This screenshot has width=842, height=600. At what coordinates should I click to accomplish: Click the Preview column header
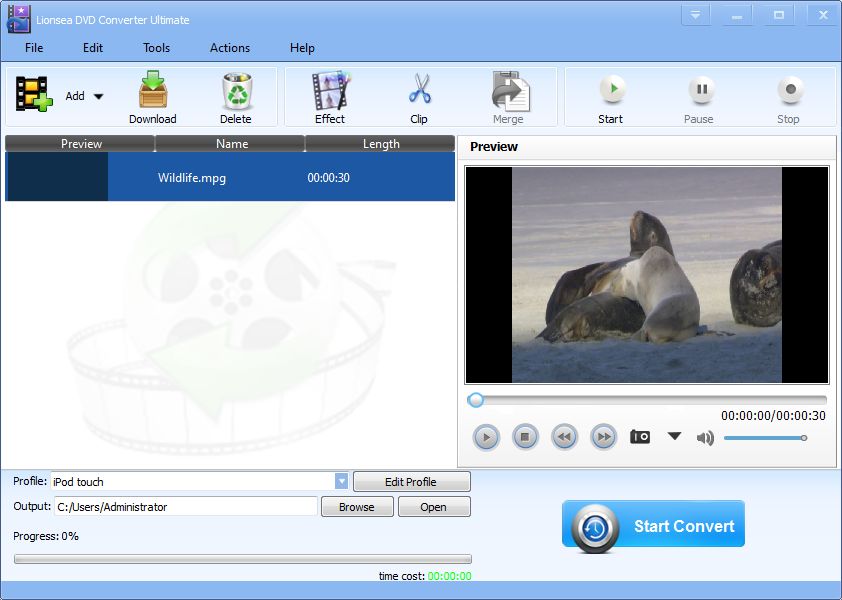[x=80, y=143]
